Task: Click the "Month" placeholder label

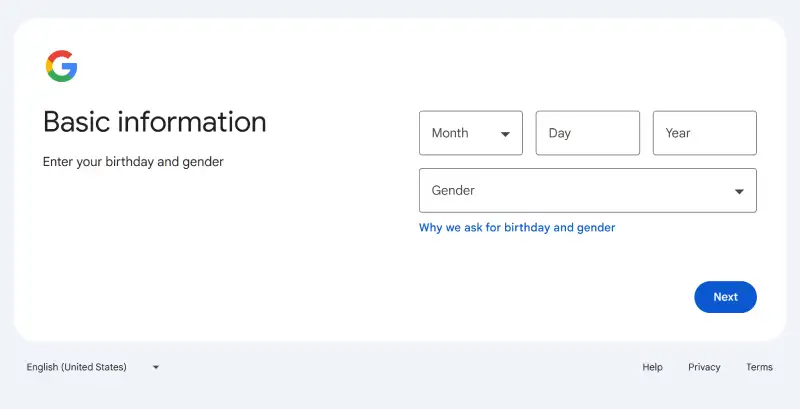Action: point(450,133)
